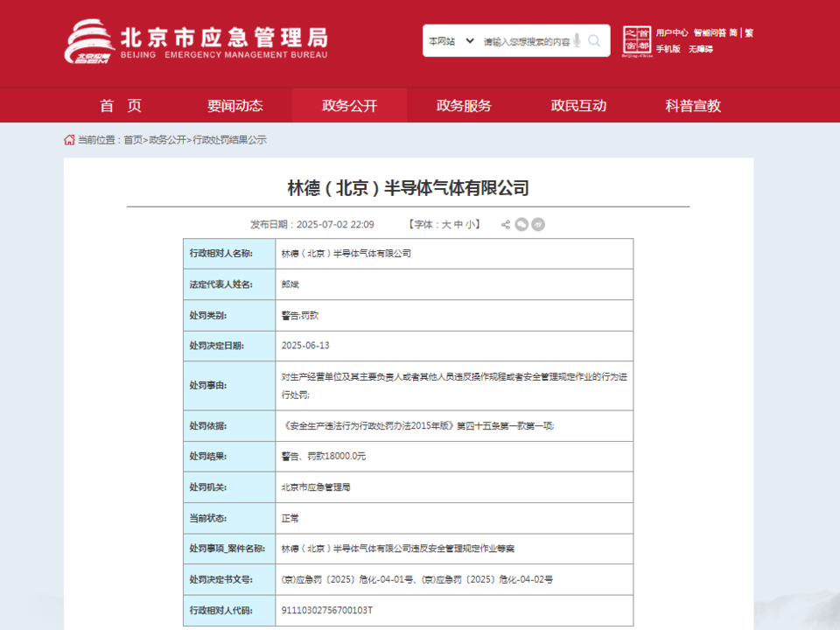Click the 处罚决定书文号 document number value
This screenshot has width=840, height=630.
417,579
